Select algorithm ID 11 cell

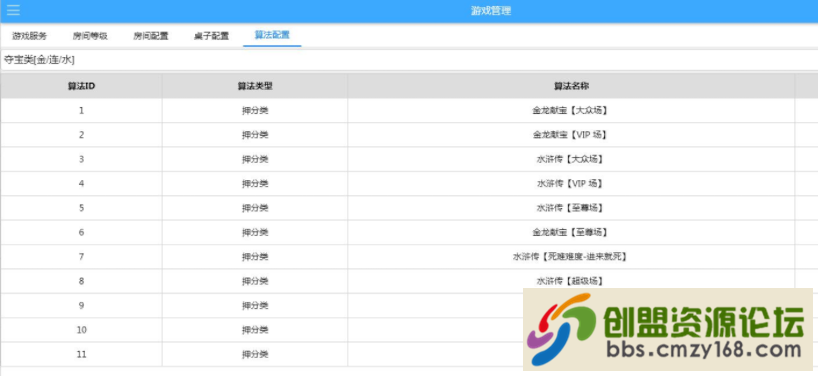point(81,354)
